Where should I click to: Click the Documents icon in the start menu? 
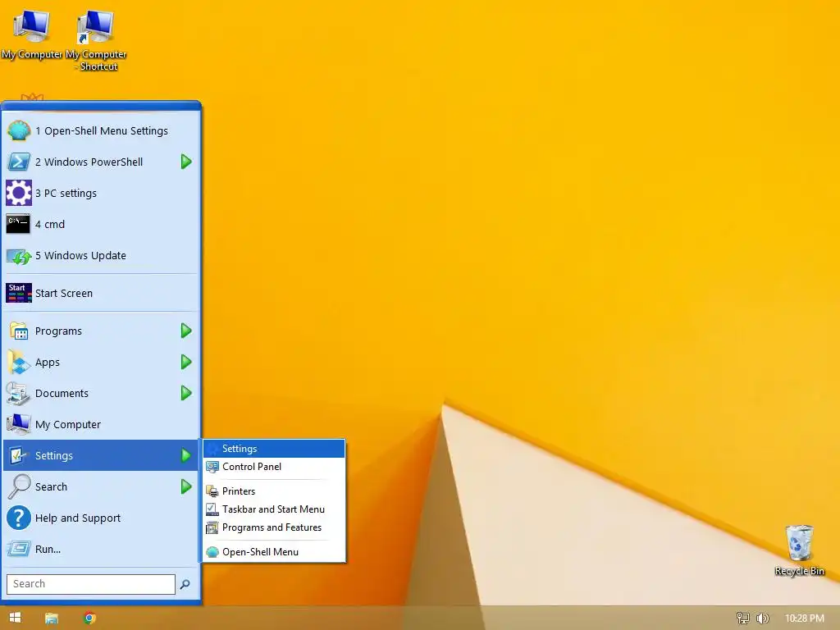[x=19, y=393]
